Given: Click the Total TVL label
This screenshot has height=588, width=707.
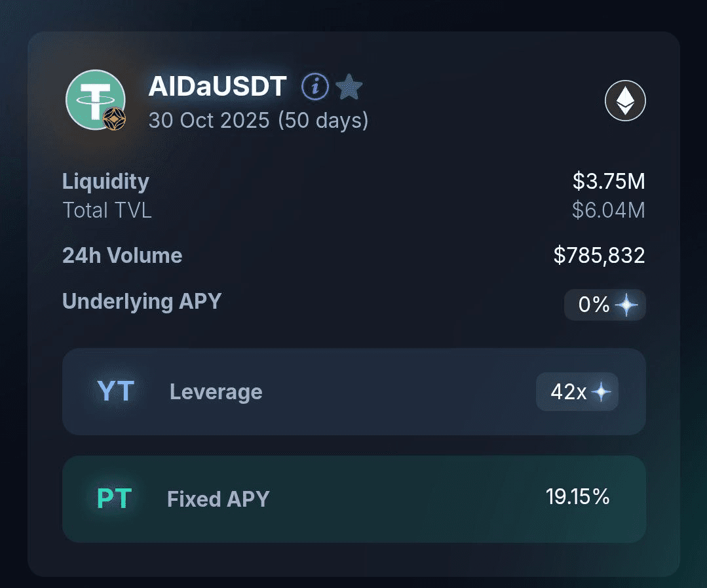Looking at the screenshot, I should [x=107, y=210].
